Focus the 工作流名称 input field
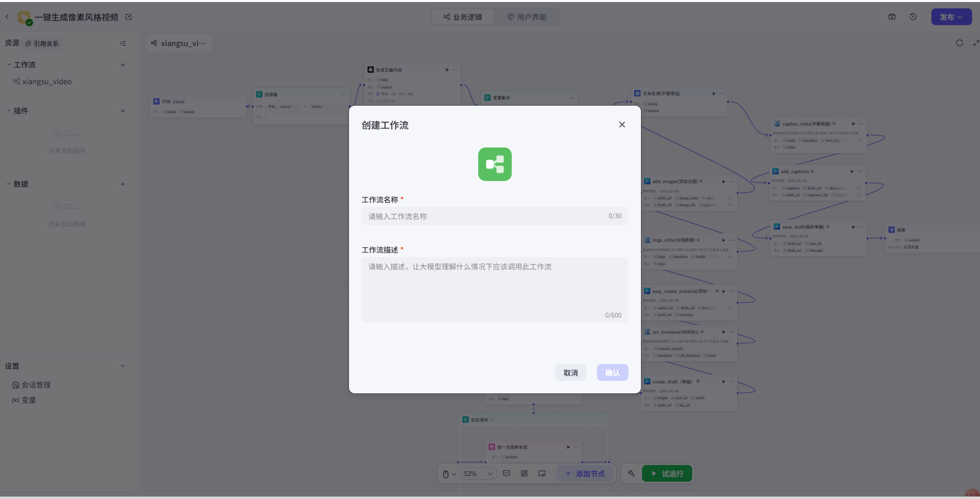Screen dimensions: 980x499 pos(494,216)
